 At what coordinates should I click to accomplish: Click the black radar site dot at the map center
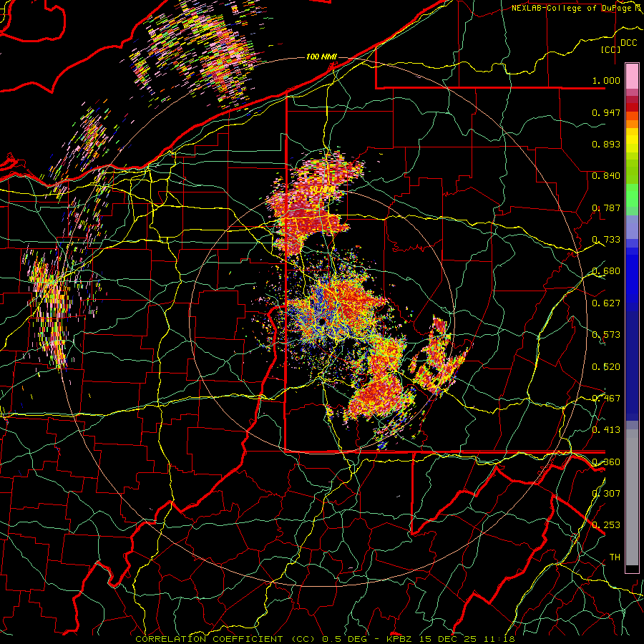pos(321,321)
